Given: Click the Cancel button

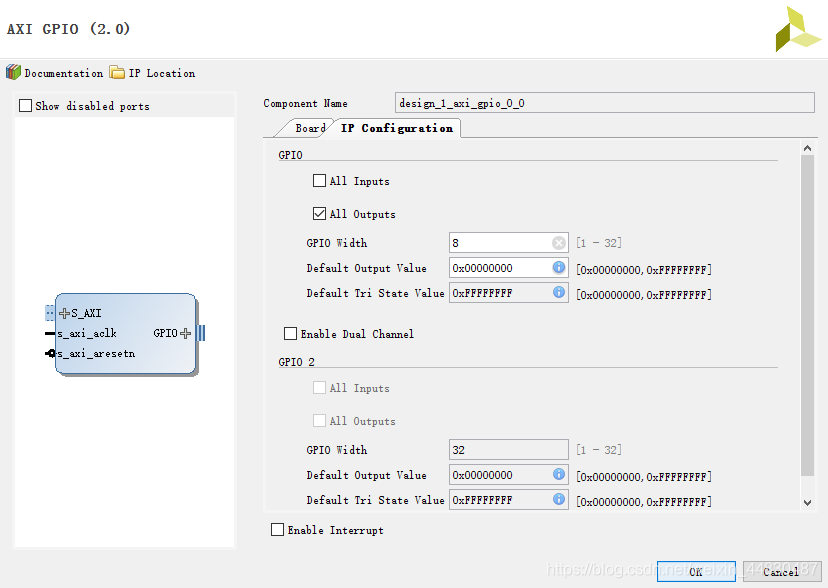Looking at the screenshot, I should coord(782,572).
